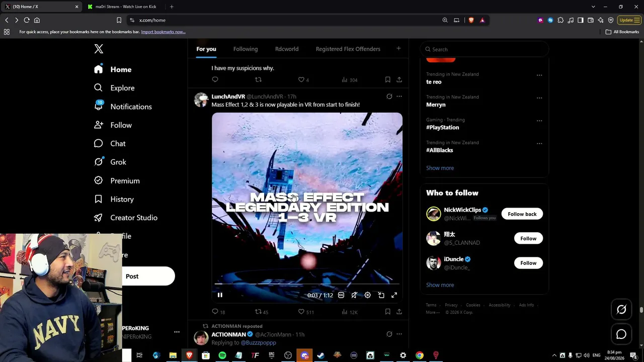Screen dimensions: 644x362
Task: Click the X logo in the sidebar
Action: [x=99, y=49]
